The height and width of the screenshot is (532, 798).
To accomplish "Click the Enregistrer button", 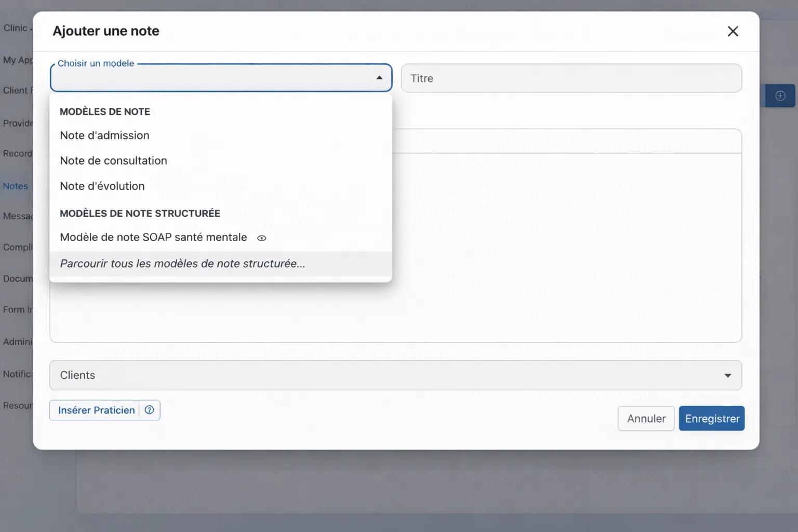I will (711, 418).
